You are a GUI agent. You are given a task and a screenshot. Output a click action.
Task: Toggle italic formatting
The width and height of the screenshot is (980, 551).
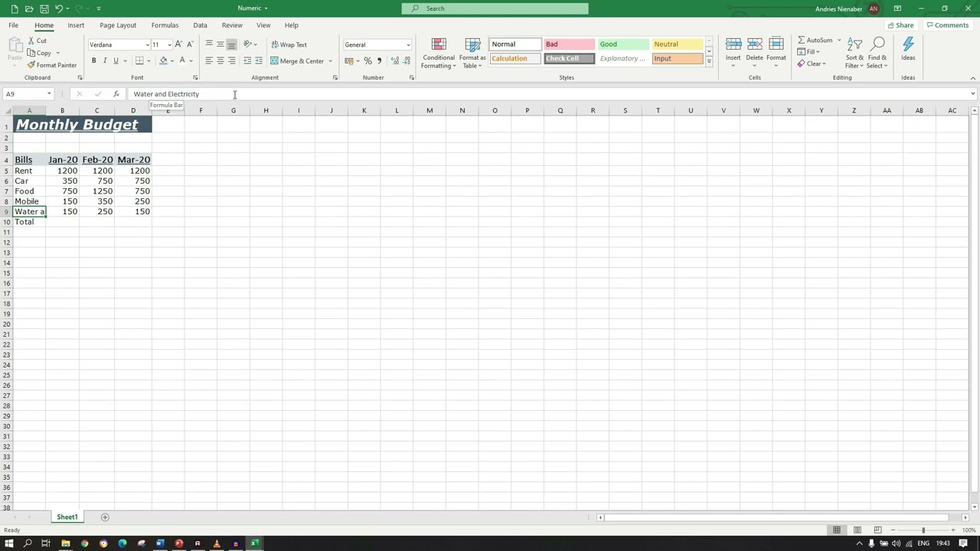click(x=105, y=61)
